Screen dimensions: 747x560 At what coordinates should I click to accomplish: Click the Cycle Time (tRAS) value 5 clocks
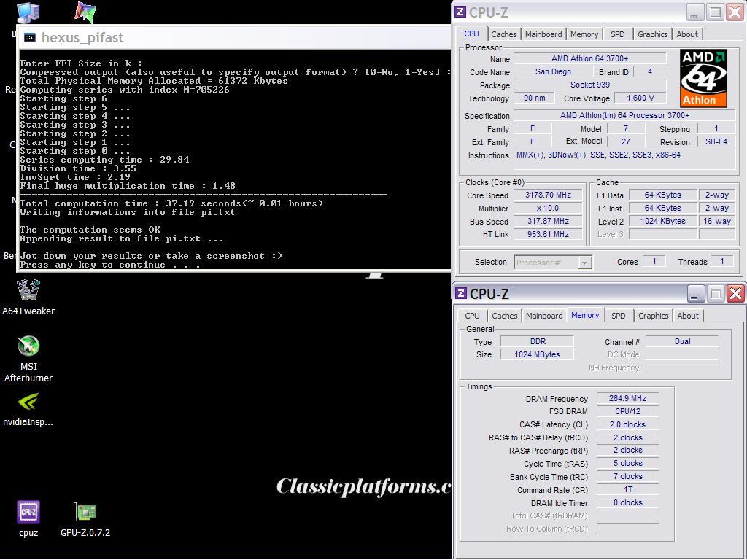[x=627, y=463]
